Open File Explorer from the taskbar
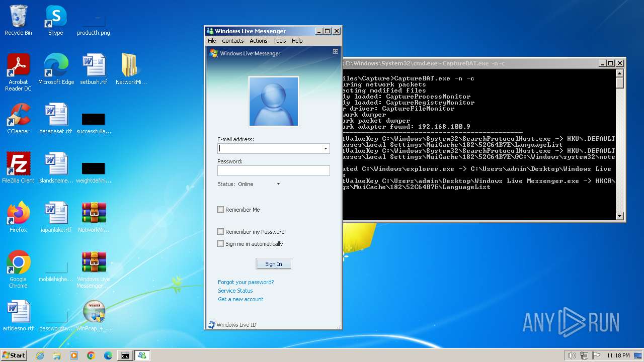 pos(57,355)
